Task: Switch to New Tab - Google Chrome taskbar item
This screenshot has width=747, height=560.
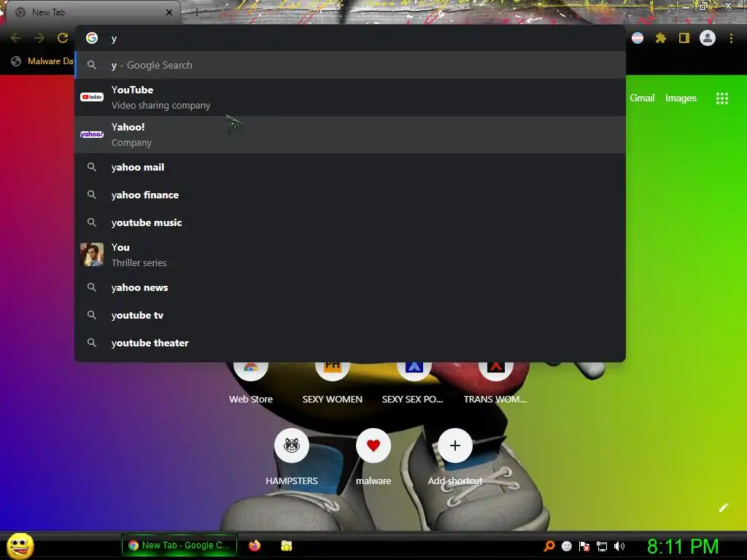Action: (179, 545)
